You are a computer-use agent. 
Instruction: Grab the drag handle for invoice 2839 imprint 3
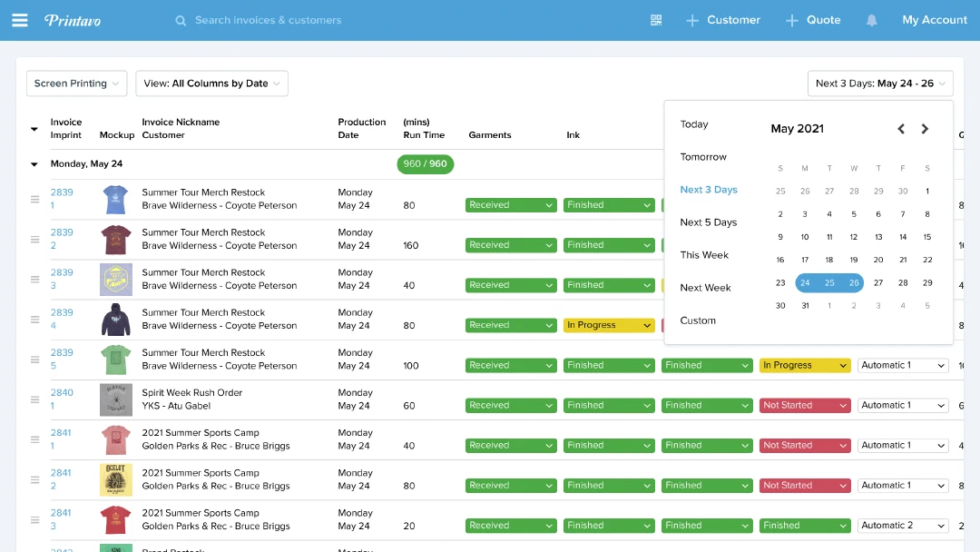tap(35, 280)
